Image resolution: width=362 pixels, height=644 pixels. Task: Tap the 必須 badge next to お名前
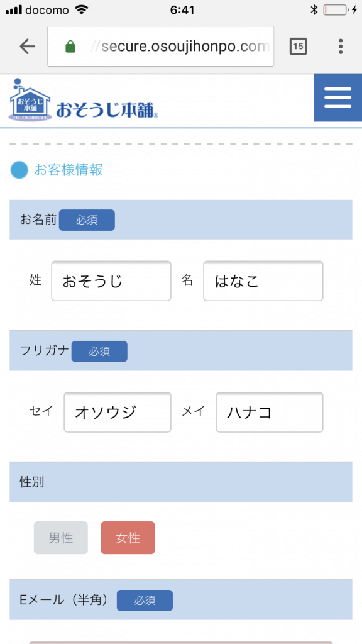click(87, 220)
